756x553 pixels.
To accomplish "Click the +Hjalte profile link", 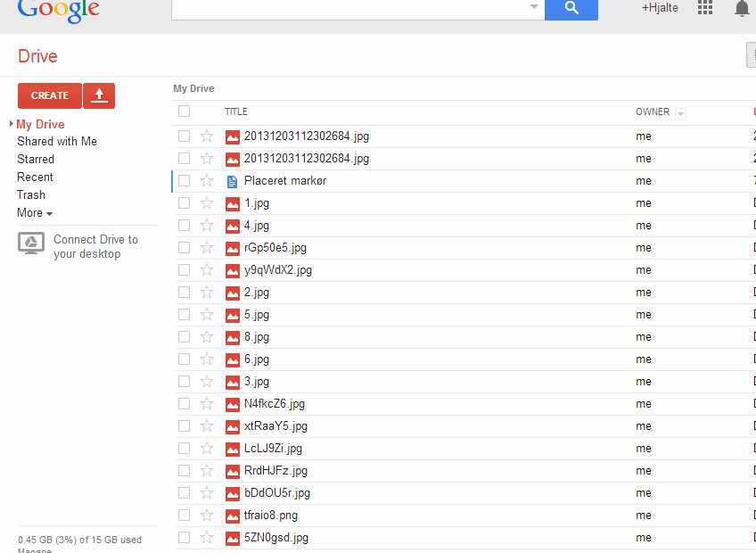I will click(x=660, y=8).
